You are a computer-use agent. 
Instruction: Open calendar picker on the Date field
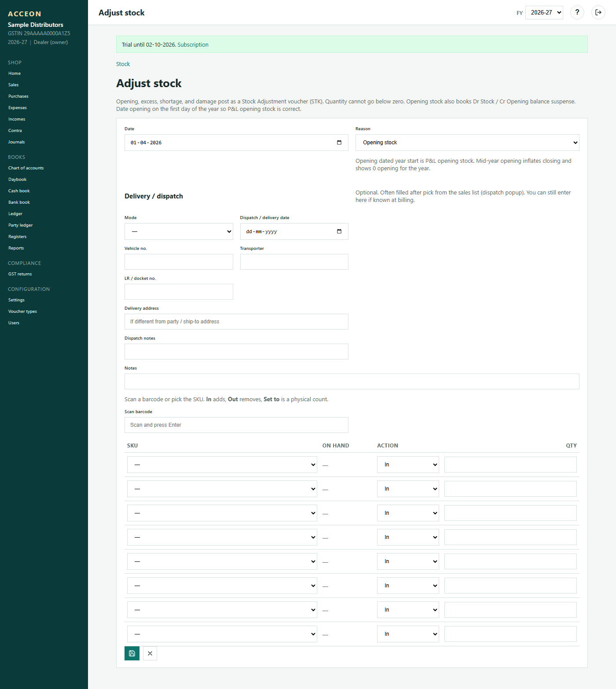coord(339,143)
